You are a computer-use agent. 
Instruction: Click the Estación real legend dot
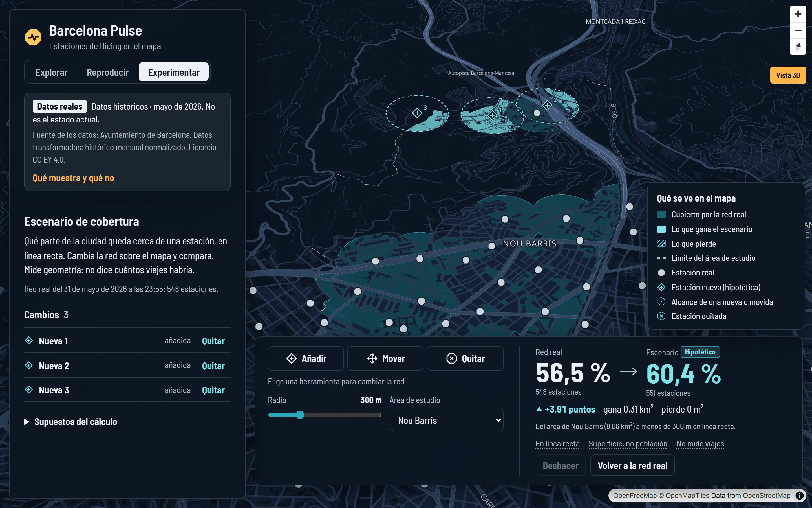661,273
